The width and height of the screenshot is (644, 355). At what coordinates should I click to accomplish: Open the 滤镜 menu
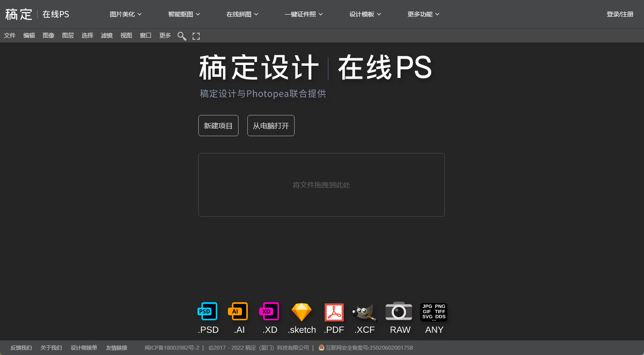coord(107,35)
